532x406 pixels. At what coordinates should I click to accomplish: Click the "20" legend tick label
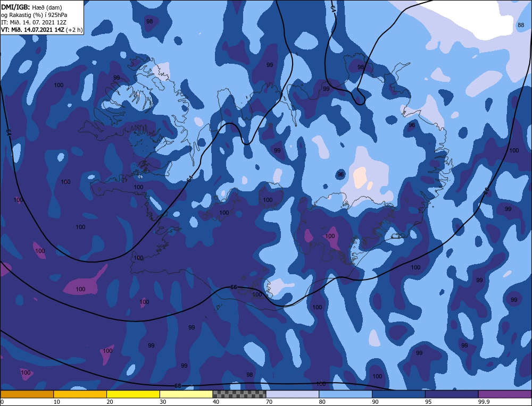tap(110, 402)
